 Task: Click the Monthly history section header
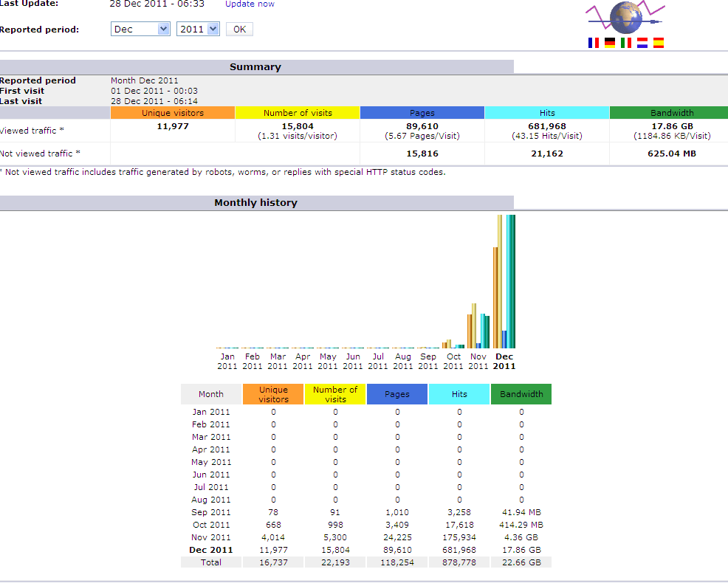[255, 203]
